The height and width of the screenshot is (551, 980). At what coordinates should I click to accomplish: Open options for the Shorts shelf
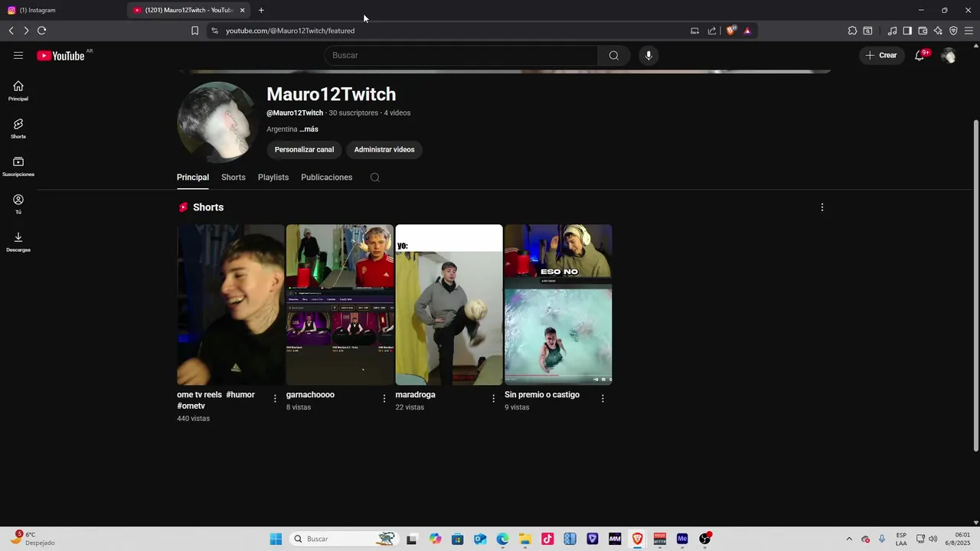(x=822, y=207)
